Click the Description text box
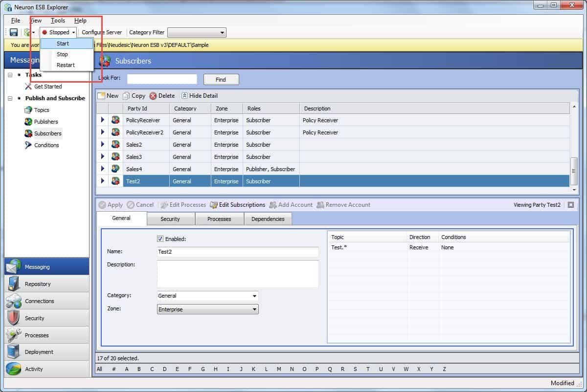Viewport: 587px width, 392px height. (x=238, y=274)
